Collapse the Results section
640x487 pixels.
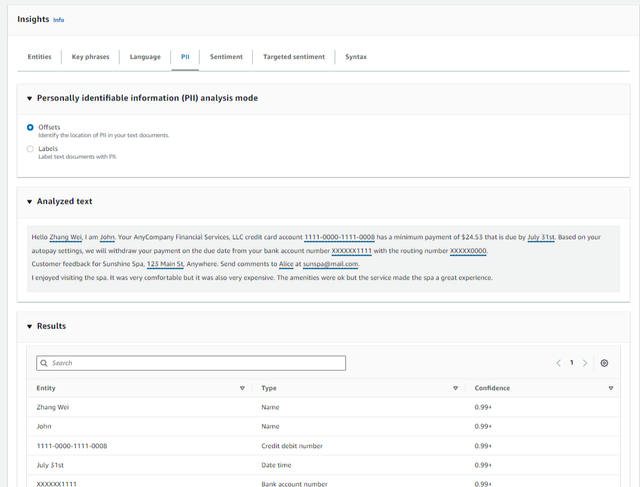[29, 327]
